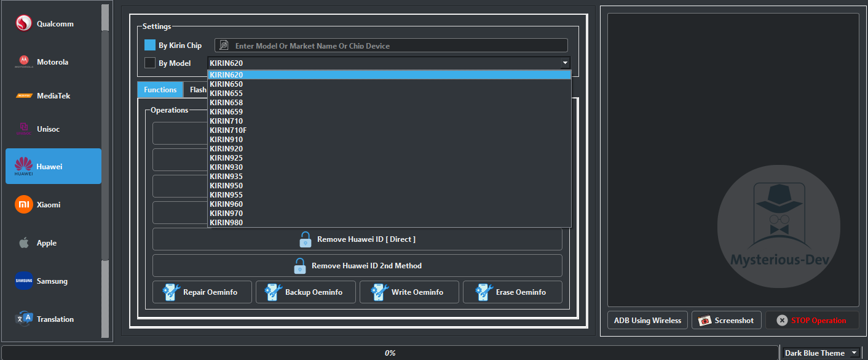Pick KIRIN935 in the chip list
The image size is (868, 360).
click(389, 177)
